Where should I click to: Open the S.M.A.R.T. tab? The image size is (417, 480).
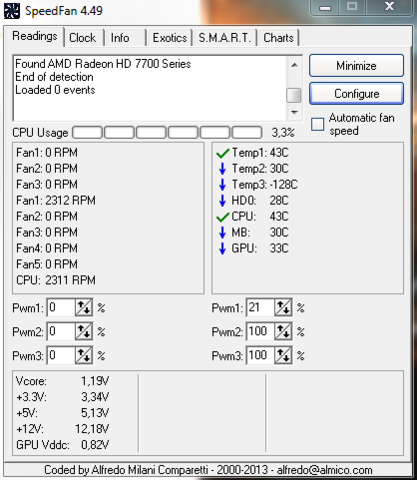coord(224,38)
